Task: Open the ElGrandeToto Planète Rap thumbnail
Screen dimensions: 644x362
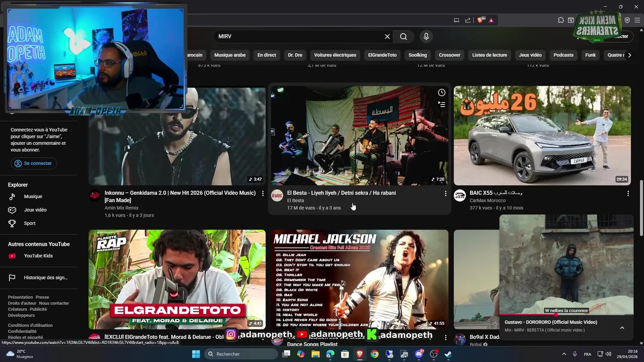Action: (177, 279)
